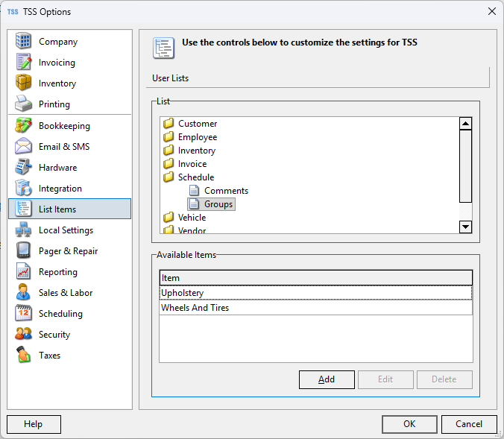Viewport: 504px width, 439px height.
Task: Click the Security users icon
Action: [24, 335]
